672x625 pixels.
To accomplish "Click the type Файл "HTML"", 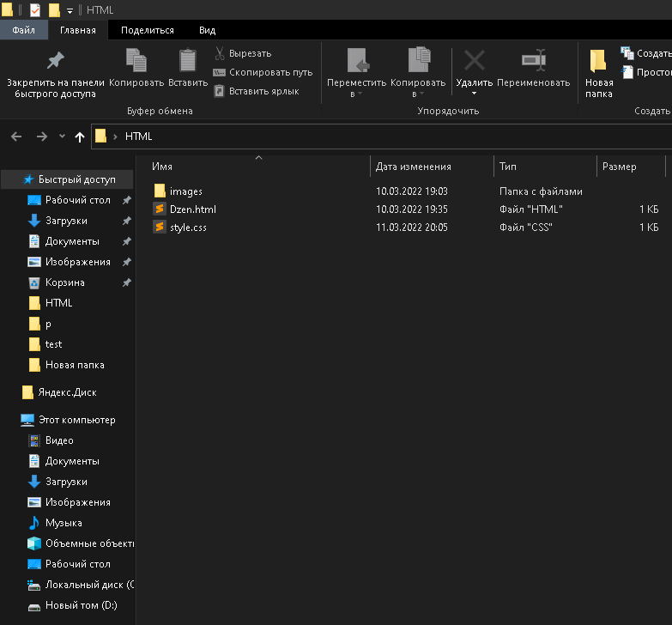I will (530, 209).
